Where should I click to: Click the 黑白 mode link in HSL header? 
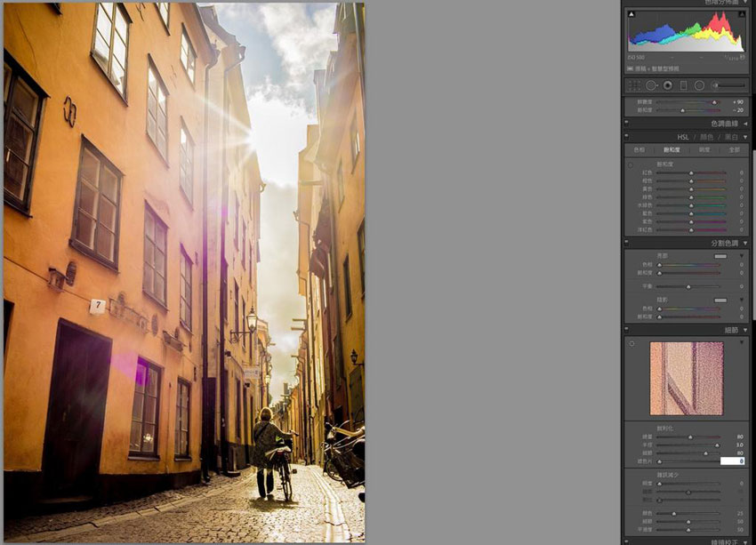pos(732,137)
